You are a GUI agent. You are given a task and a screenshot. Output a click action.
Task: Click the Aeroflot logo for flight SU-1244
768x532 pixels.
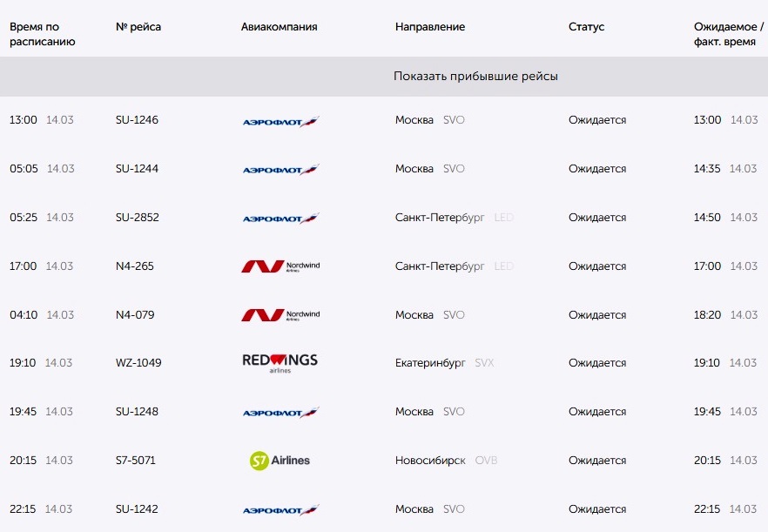pyautogui.click(x=280, y=170)
